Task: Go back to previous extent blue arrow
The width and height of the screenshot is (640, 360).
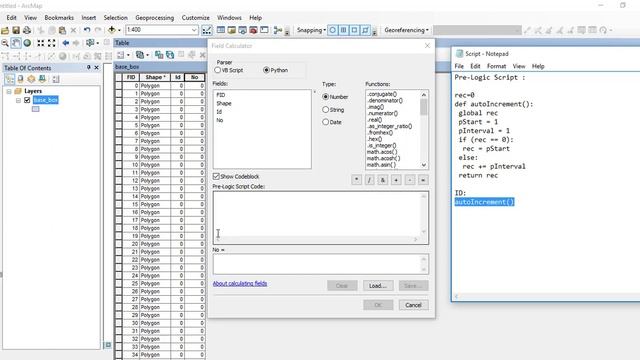Action: [65, 43]
